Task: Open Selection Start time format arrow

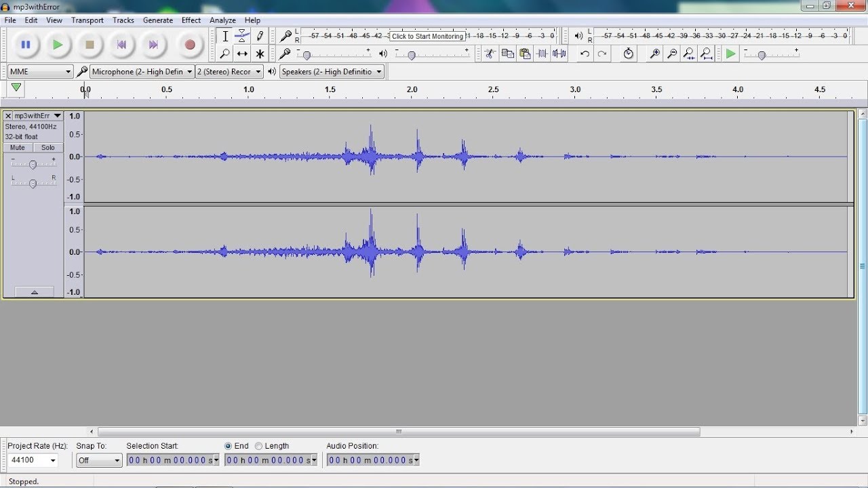Action: pos(216,460)
